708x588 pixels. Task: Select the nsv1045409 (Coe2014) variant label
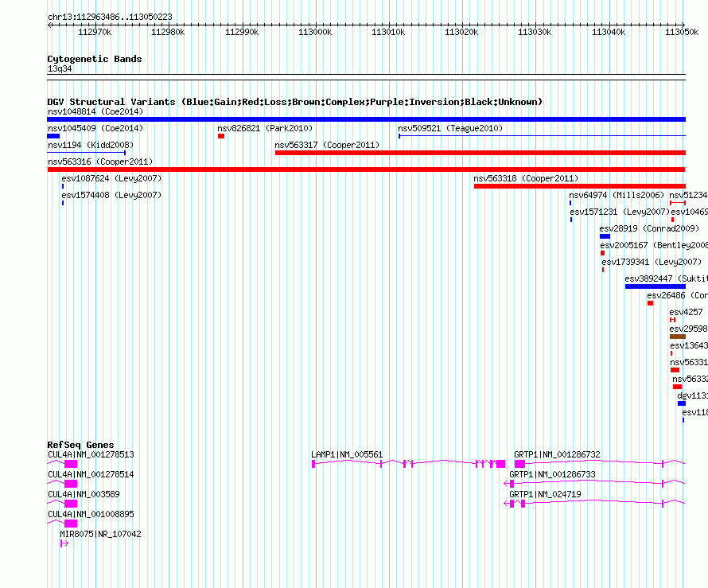coord(95,128)
